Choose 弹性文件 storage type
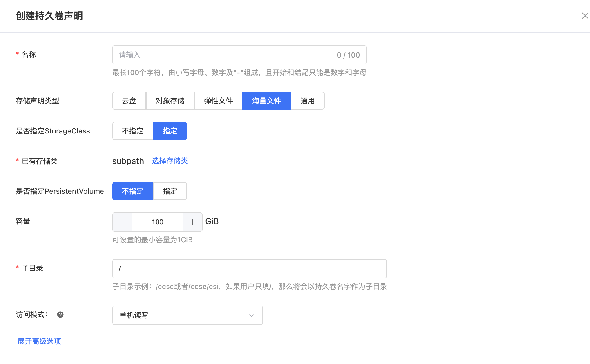Image resolution: width=590 pixels, height=364 pixels. tap(218, 101)
